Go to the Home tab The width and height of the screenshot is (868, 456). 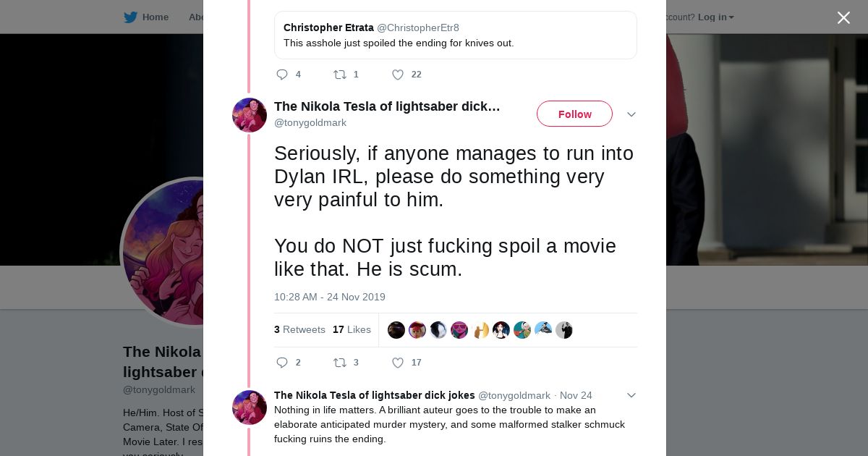click(155, 17)
